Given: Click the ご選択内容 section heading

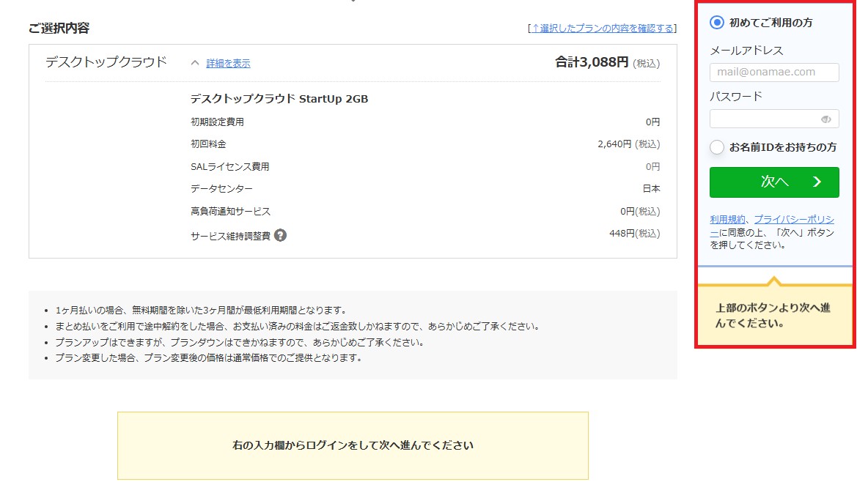Looking at the screenshot, I should point(59,29).
